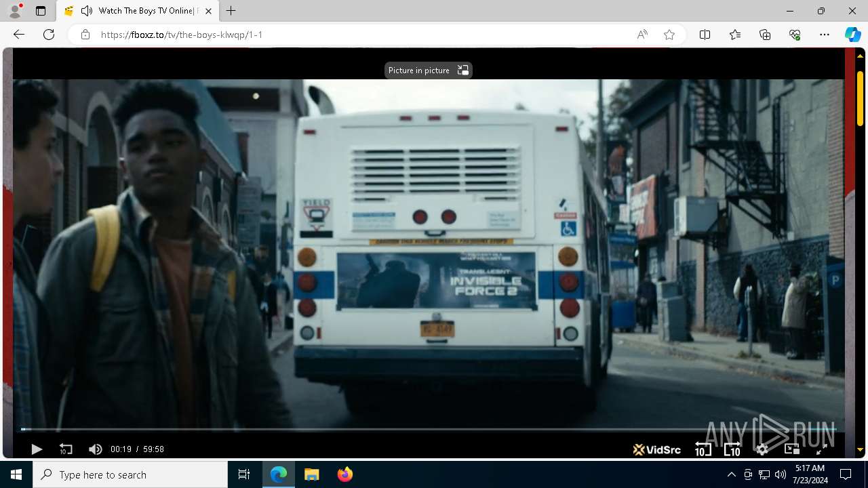Open Read aloud feature
868x488 pixels.
642,35
